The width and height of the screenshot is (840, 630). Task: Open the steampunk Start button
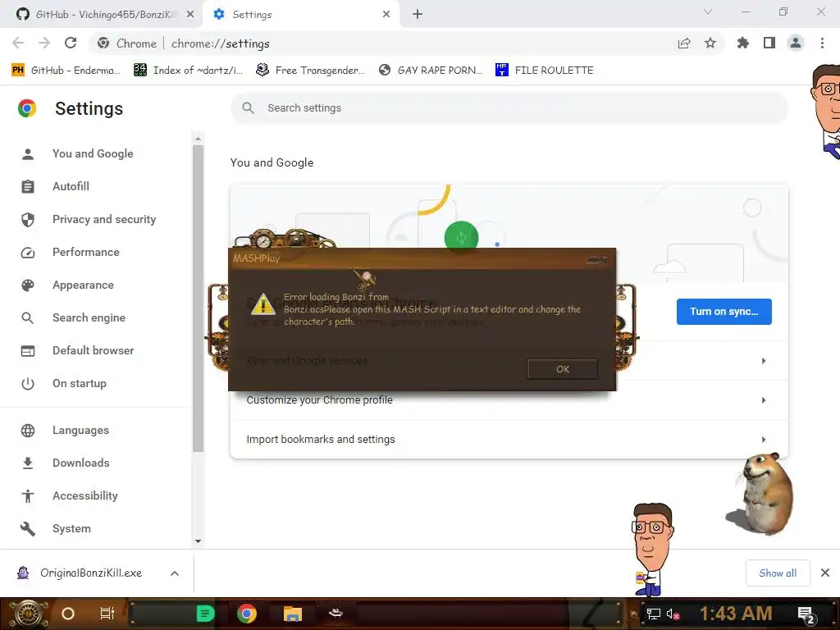27,614
